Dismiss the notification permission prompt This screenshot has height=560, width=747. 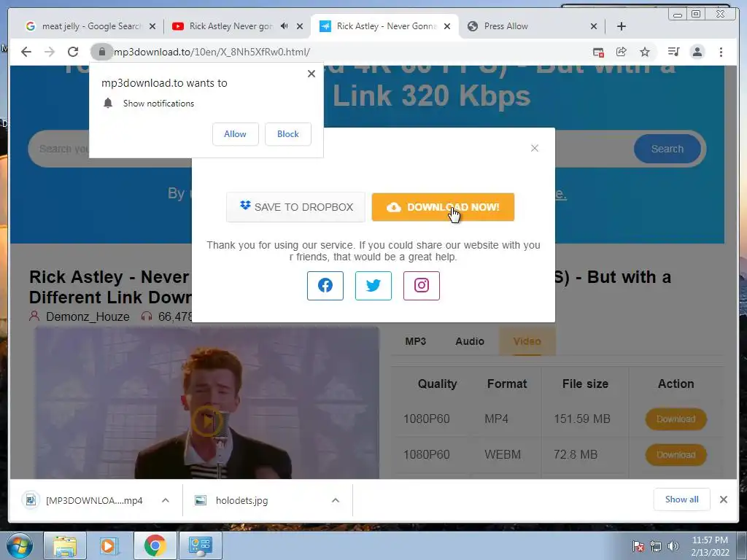tap(311, 74)
